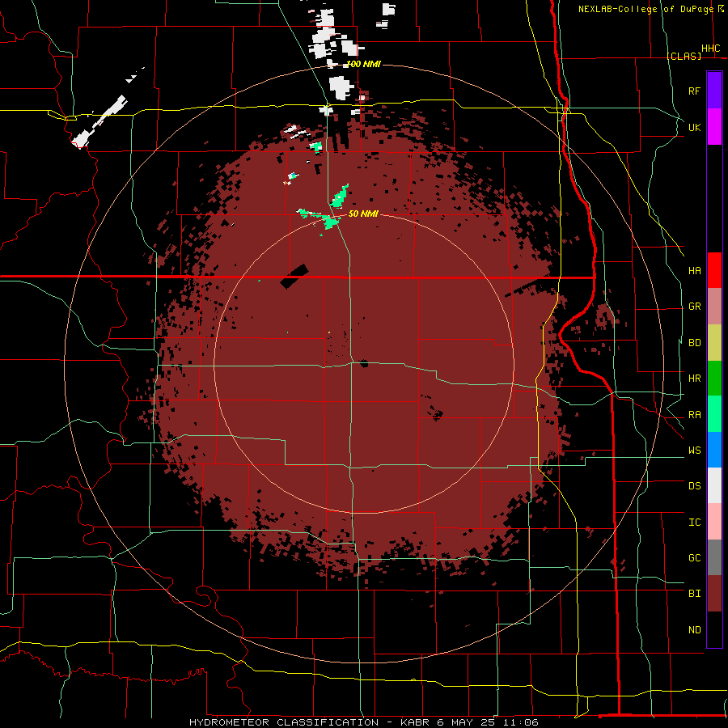Click the Hydrometeor Classification KABR title text
728x728 pixels.
pyautogui.click(x=364, y=722)
